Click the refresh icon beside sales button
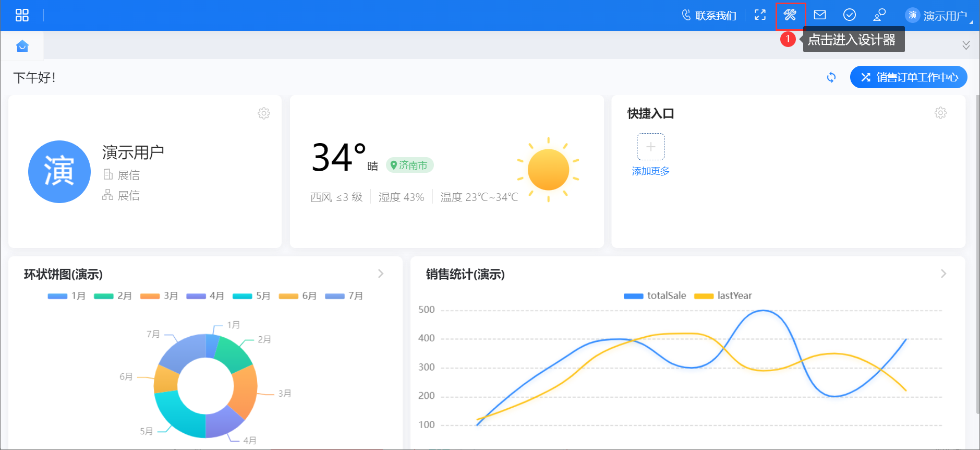This screenshot has height=450, width=980. pyautogui.click(x=831, y=77)
